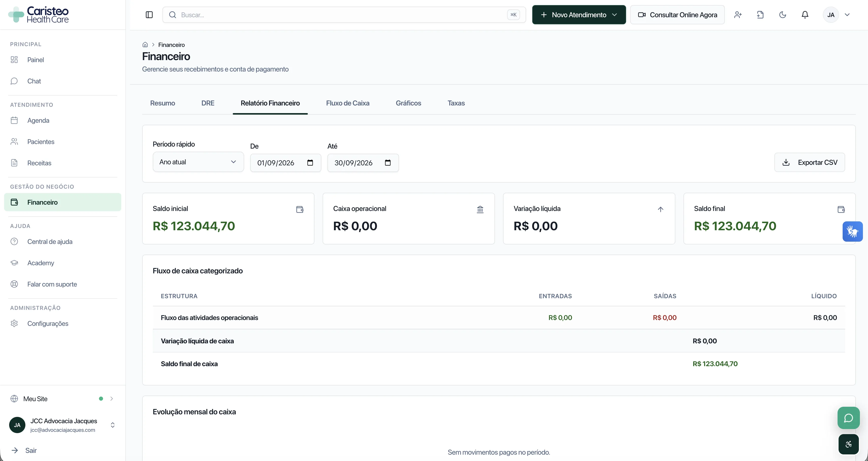Viewport: 868px width, 461px height.
Task: Open the Gráficos tab
Action: point(408,103)
